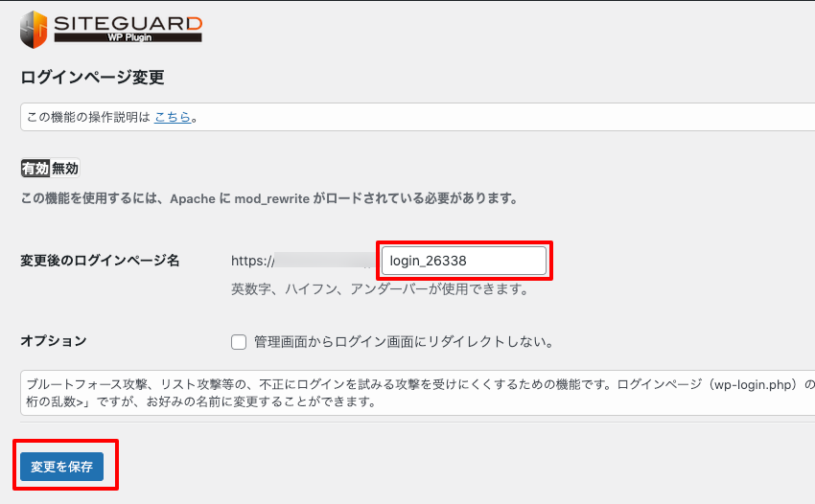Disable the feature with 無効 toggle
This screenshot has height=504, width=815.
pos(64,169)
